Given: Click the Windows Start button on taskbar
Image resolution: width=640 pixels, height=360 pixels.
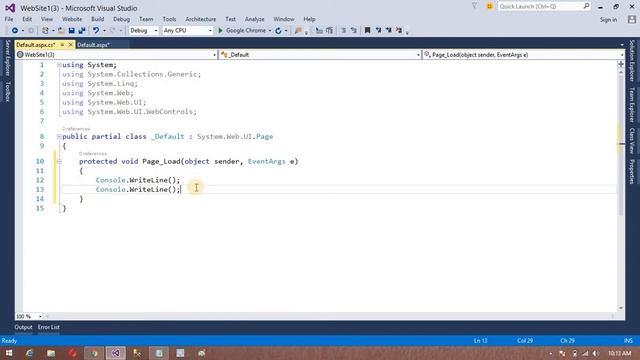Looking at the screenshot, I should point(9,353).
